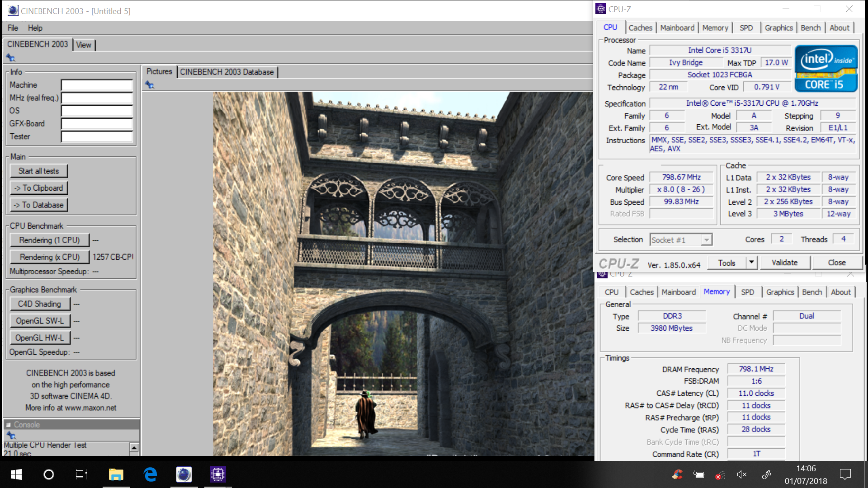
Task: Open the SPD tab in top CPU-Z window
Action: click(x=746, y=28)
